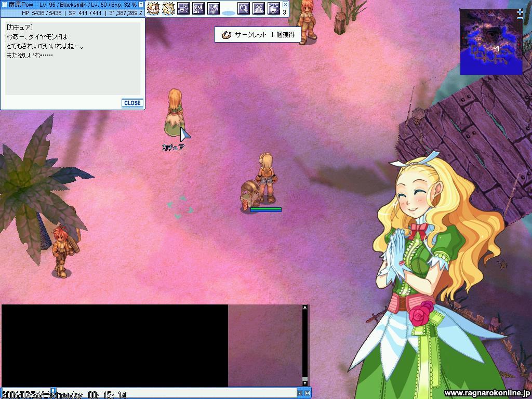This screenshot has height=399, width=532.
Task: Click the www.ragnarokonline.jp link text
Action: pos(486,393)
